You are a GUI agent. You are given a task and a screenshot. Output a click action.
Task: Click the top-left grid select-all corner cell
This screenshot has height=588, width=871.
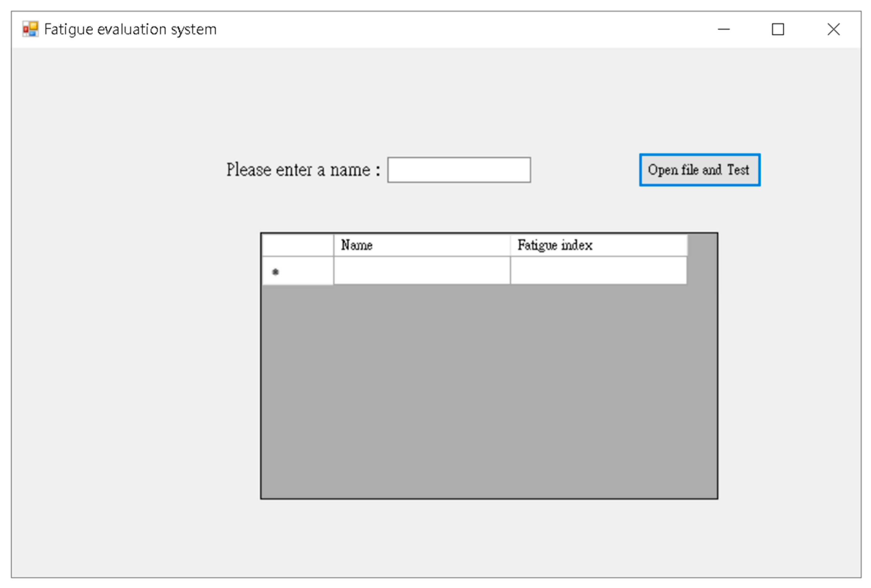click(297, 245)
